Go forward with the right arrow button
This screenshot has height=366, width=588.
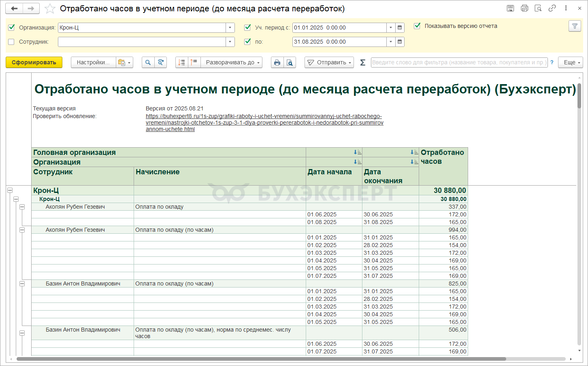[31, 8]
